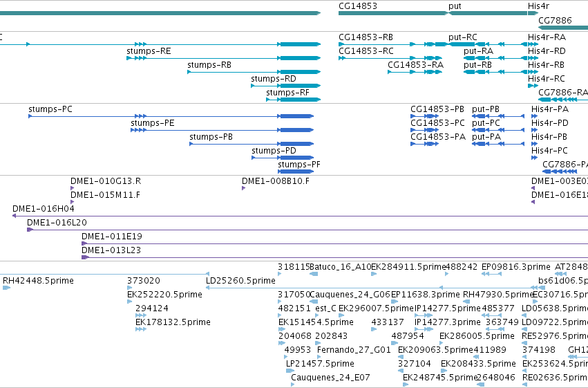588x388 pixels.
Task: Select the stumps-PD protein label
Action: click(274, 151)
